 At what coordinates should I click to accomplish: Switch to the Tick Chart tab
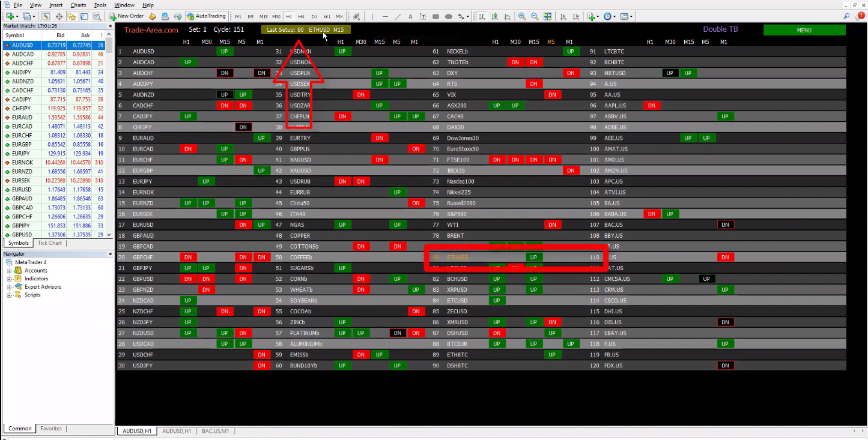click(50, 243)
